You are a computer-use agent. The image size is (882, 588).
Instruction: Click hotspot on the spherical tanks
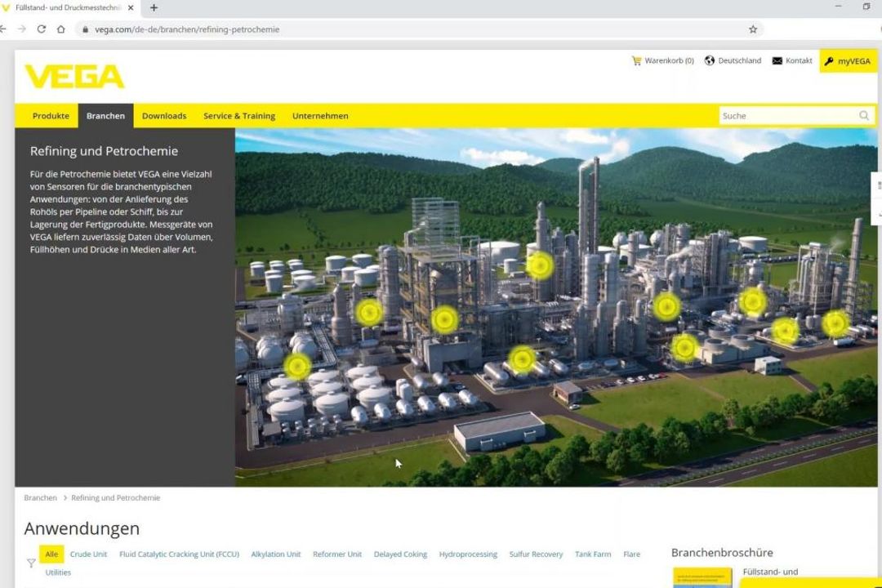(x=297, y=367)
